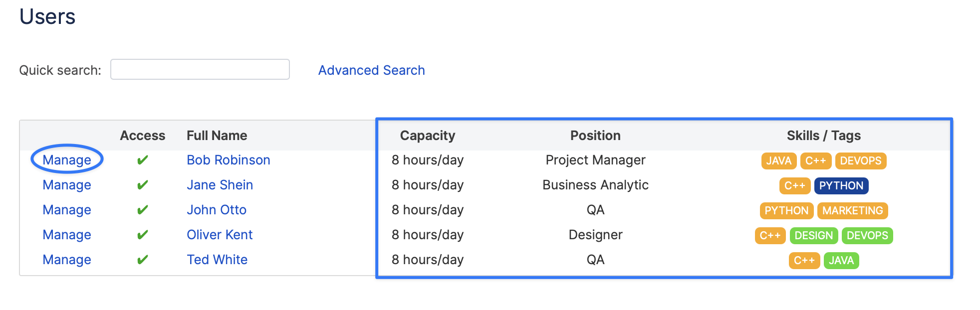Click Ted White's green access checkmark

pos(142,260)
